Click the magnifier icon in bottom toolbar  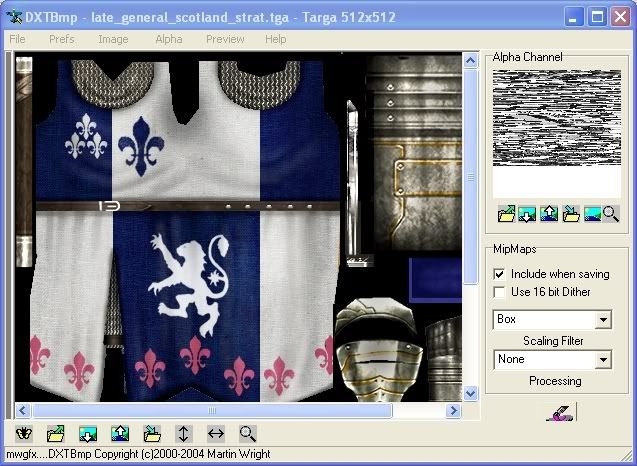coord(247,434)
